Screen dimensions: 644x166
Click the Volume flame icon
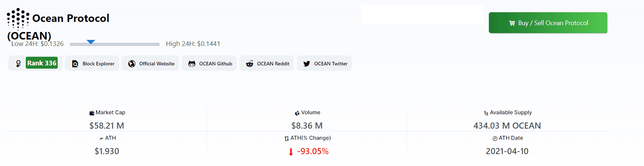297,113
